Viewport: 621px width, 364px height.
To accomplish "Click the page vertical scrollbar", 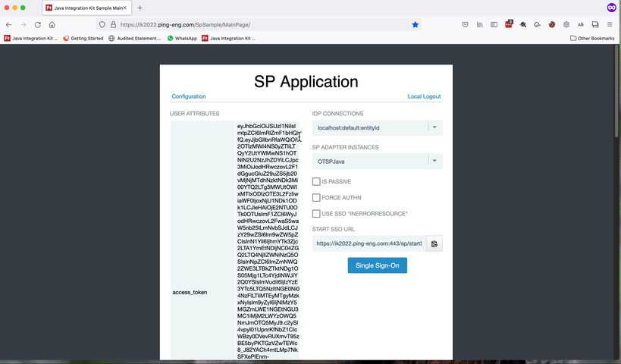I will click(x=616, y=91).
